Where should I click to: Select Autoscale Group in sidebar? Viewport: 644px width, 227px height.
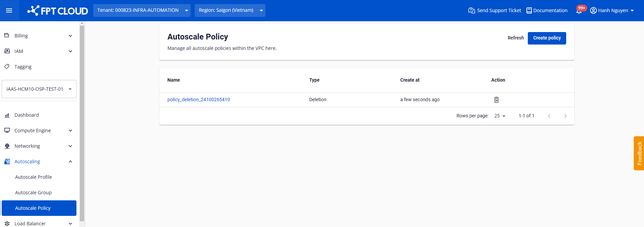(33, 193)
